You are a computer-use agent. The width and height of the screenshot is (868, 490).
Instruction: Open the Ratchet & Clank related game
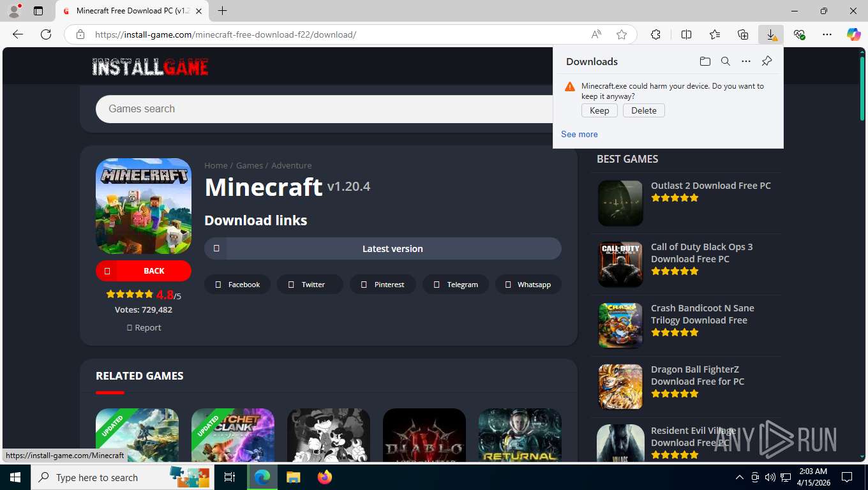pyautogui.click(x=233, y=435)
